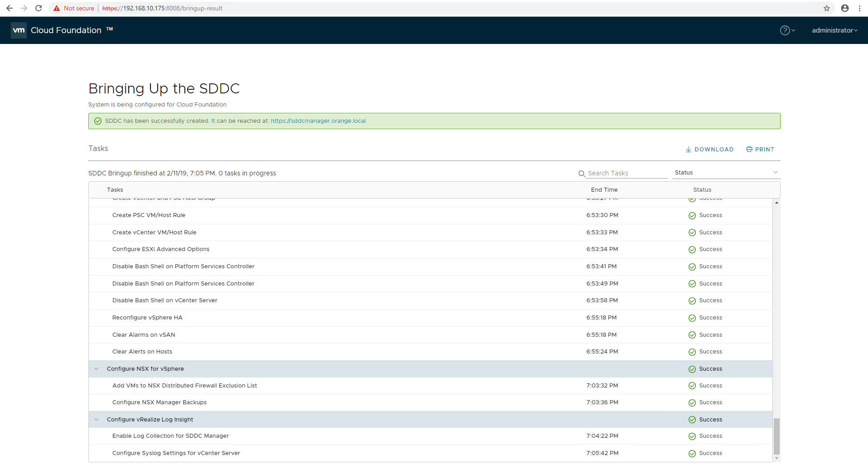The image size is (868, 465).
Task: Click the browser reload icon
Action: [x=39, y=8]
